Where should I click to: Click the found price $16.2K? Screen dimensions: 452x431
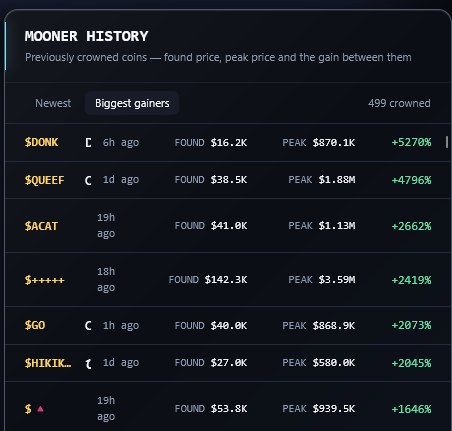pos(229,143)
